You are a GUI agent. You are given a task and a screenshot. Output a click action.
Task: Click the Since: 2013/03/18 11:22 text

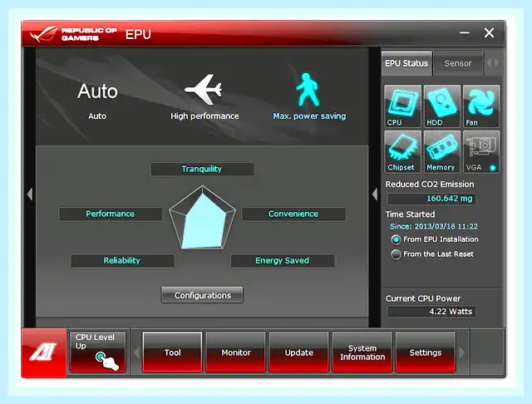click(x=434, y=226)
